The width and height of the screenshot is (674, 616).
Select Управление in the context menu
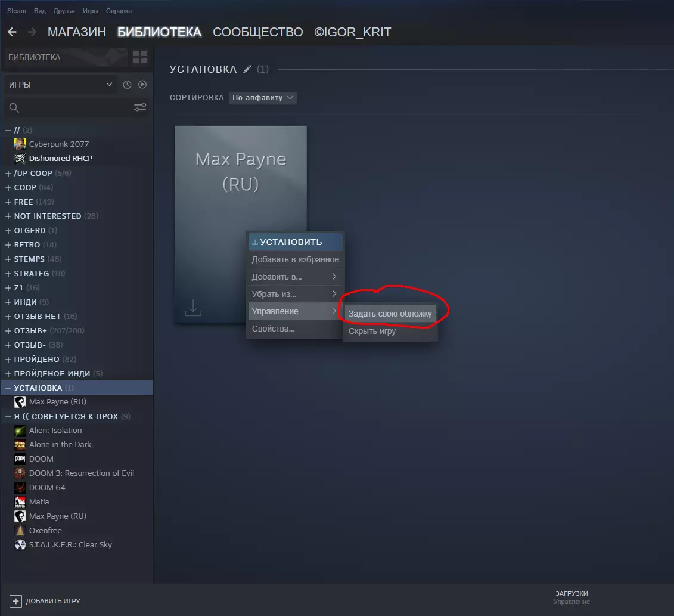pos(296,311)
